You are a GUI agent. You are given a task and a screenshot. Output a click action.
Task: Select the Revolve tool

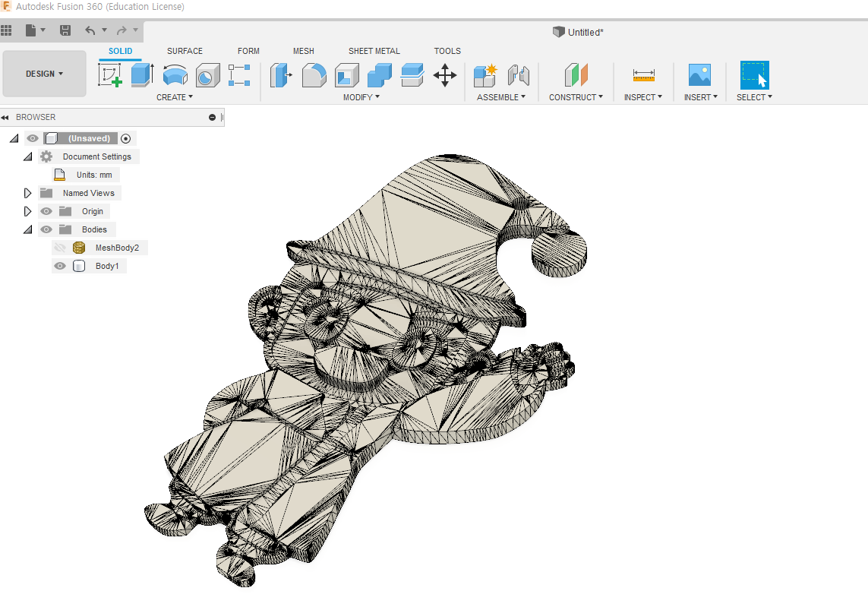(175, 75)
